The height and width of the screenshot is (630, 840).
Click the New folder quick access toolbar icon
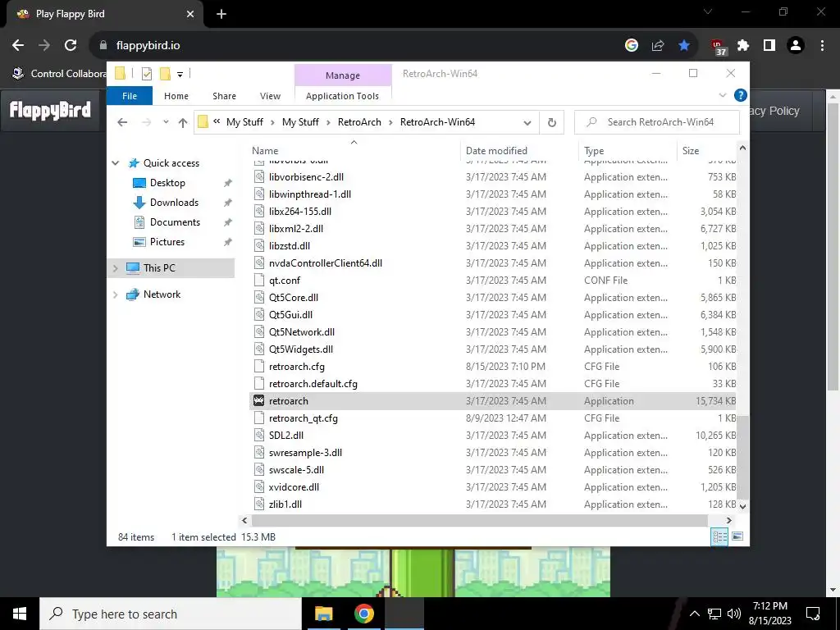pos(165,74)
